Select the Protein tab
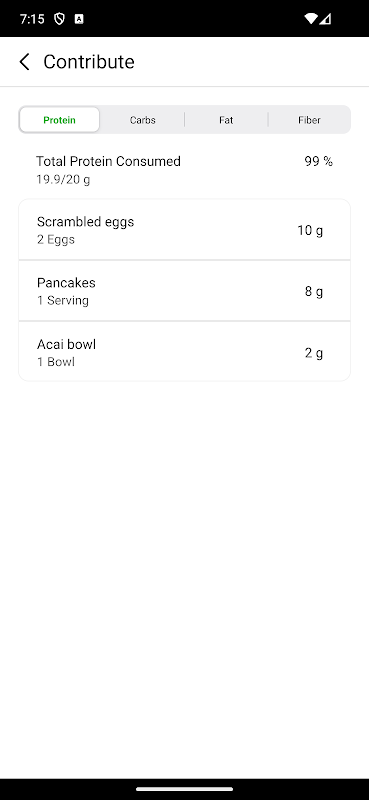The height and width of the screenshot is (800, 369). point(59,120)
